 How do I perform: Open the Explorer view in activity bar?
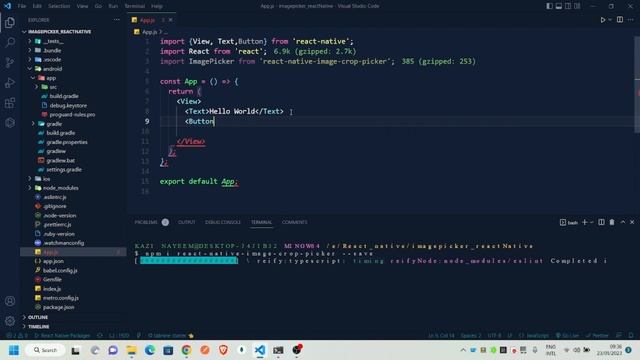(10, 22)
